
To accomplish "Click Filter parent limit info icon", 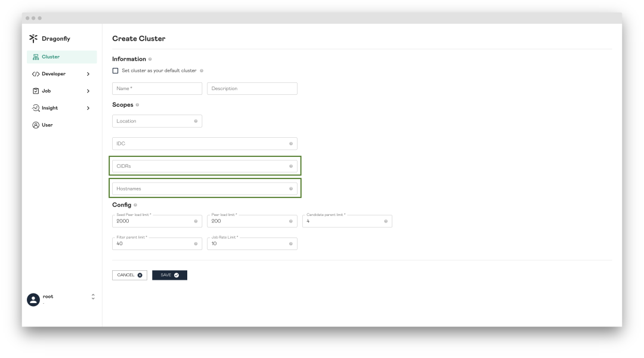I will 196,243.
